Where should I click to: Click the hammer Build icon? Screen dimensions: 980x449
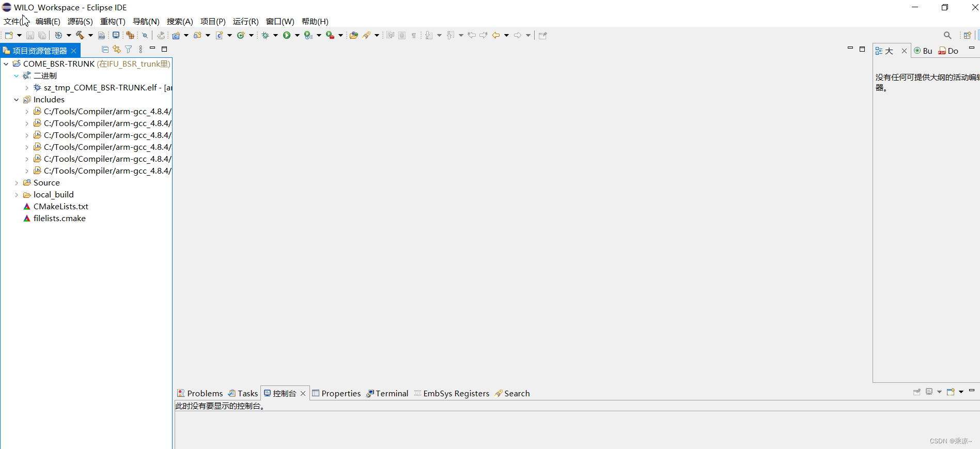(80, 35)
